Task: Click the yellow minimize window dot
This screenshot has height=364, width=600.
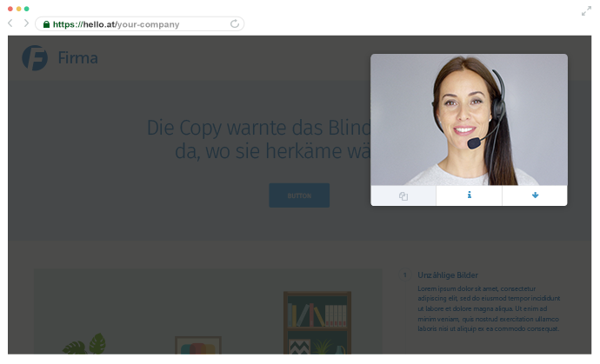Action: point(18,9)
